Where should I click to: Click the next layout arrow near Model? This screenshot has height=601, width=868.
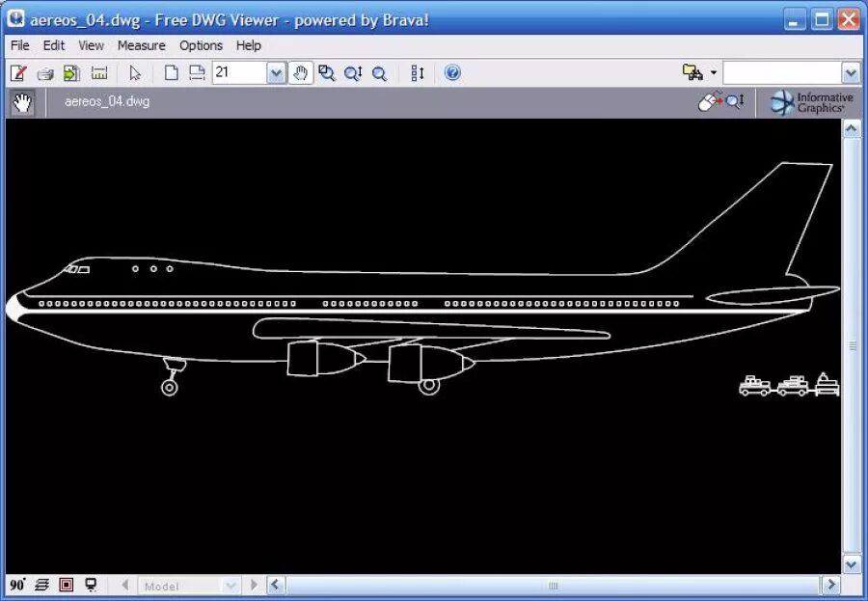click(x=253, y=584)
